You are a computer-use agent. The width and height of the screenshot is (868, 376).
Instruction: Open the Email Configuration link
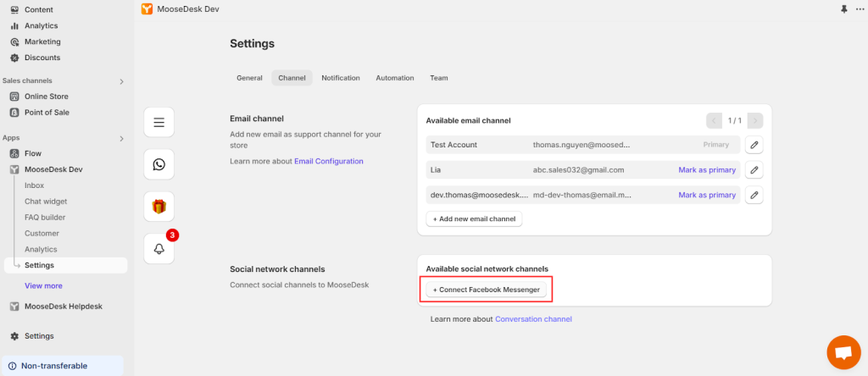click(329, 161)
